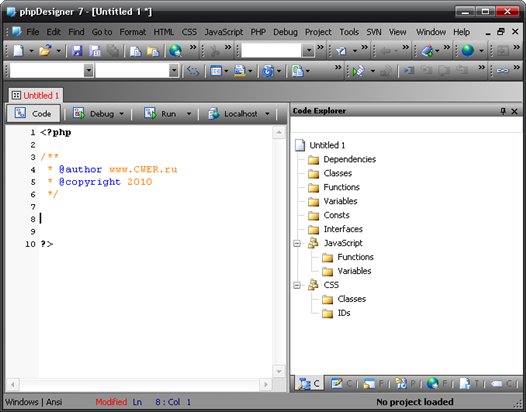Click the Open folder icon
This screenshot has height=412, width=526.
coord(45,51)
